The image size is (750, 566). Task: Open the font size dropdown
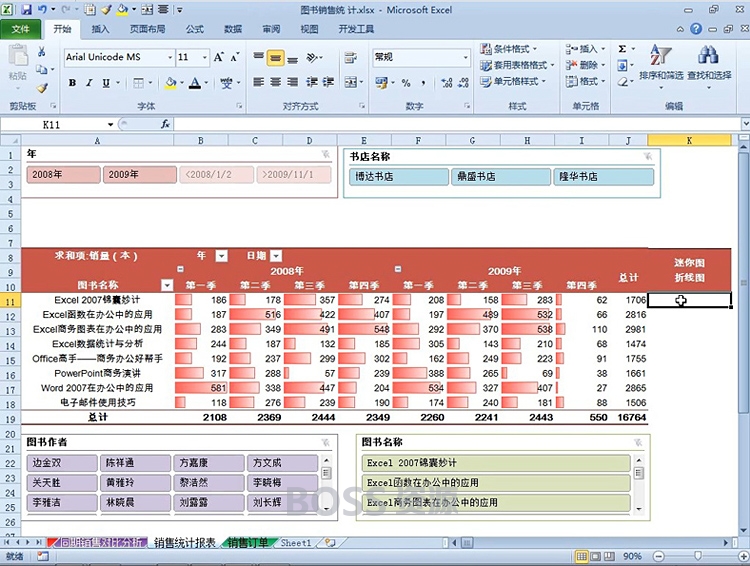tap(205, 57)
